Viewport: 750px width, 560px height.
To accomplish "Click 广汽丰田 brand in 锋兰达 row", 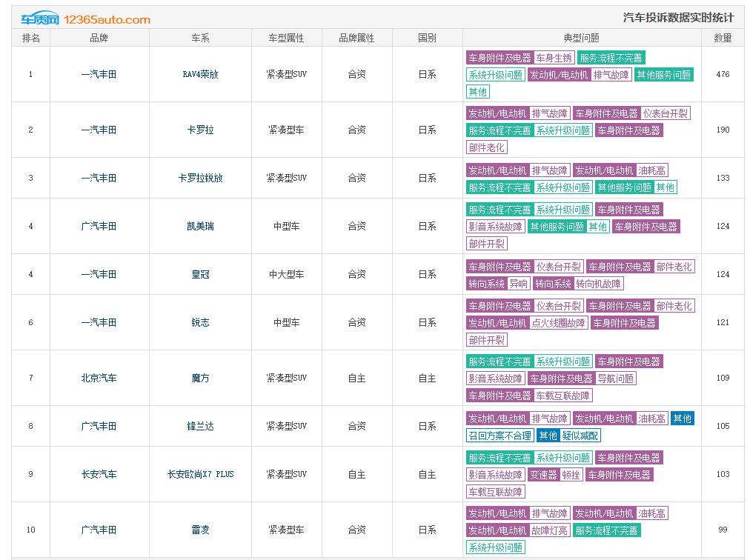I will point(99,426).
